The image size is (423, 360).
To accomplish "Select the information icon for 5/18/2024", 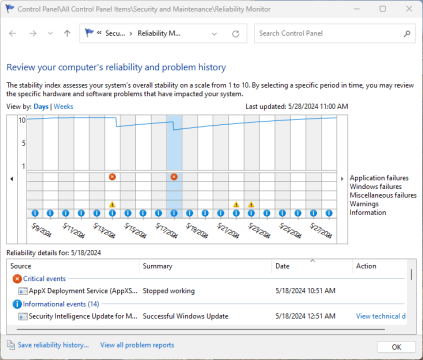I will coord(174,213).
